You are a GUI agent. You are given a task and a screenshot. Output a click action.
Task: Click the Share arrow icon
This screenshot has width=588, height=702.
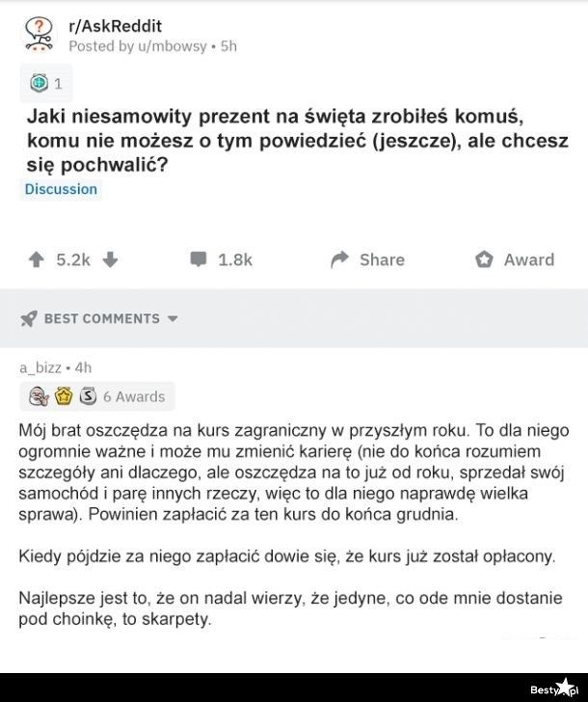tap(338, 258)
